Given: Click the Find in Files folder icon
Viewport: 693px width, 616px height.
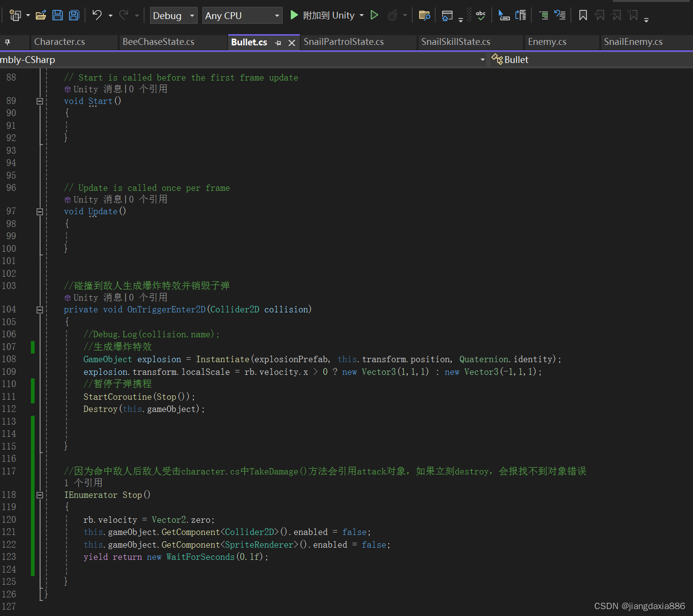Looking at the screenshot, I should coord(425,16).
